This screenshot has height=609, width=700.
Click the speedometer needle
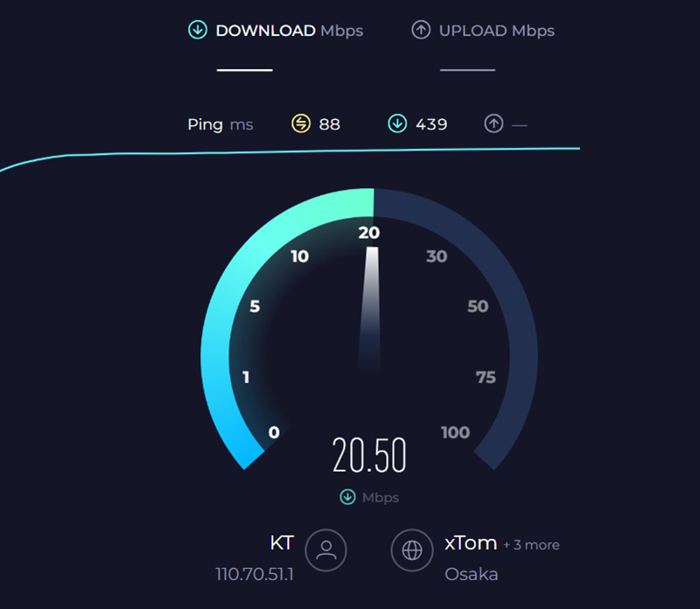tap(370, 308)
